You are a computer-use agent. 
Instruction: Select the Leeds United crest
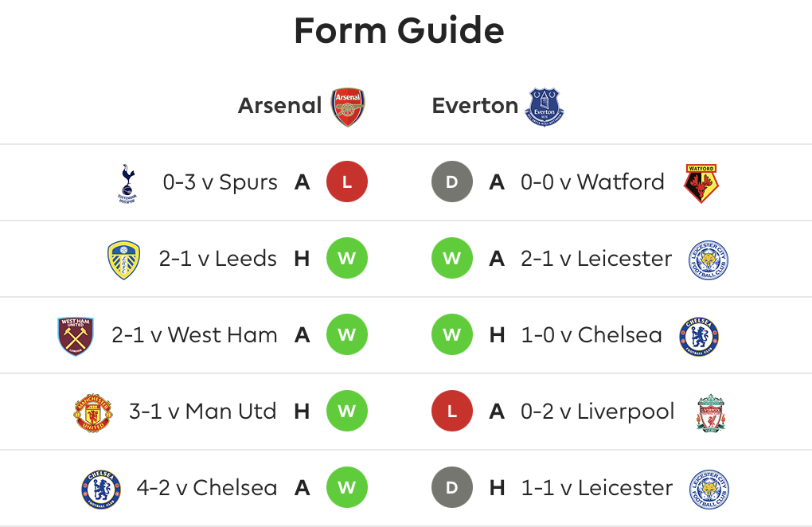(123, 260)
